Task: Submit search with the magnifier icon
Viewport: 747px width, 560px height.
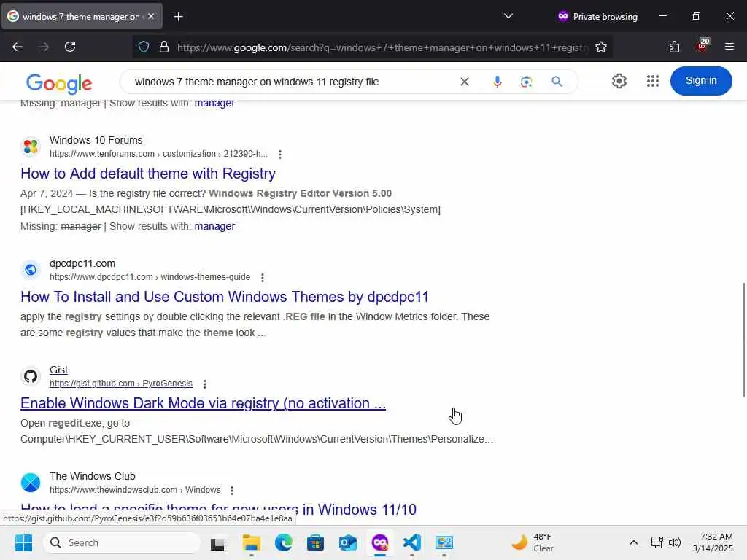Action: [557, 82]
